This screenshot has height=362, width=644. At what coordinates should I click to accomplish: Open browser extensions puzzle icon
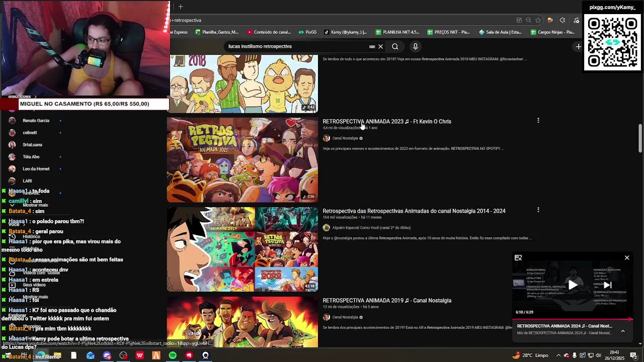coord(562,20)
